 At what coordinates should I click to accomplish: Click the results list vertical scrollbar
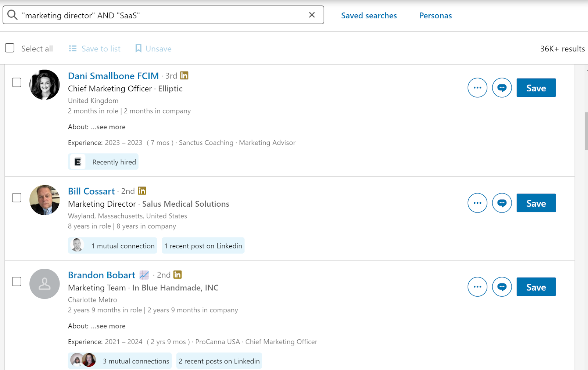[x=586, y=131]
